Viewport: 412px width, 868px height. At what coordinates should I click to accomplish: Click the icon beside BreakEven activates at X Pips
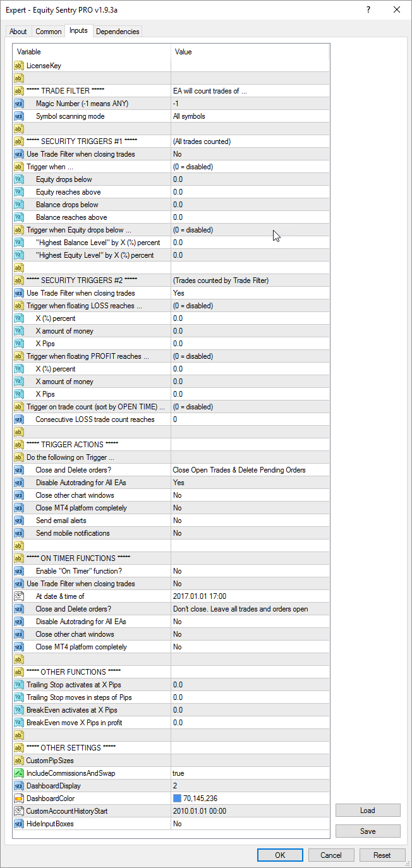pos(18,710)
